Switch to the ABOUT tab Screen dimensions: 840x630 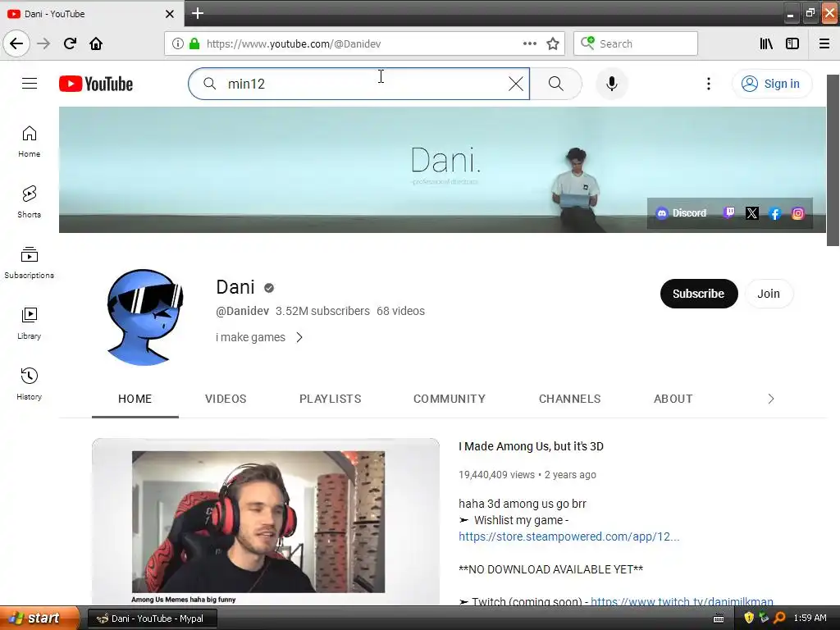673,399
